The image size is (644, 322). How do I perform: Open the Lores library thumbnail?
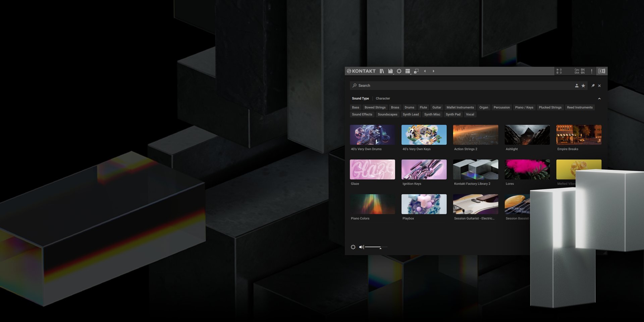(x=527, y=169)
